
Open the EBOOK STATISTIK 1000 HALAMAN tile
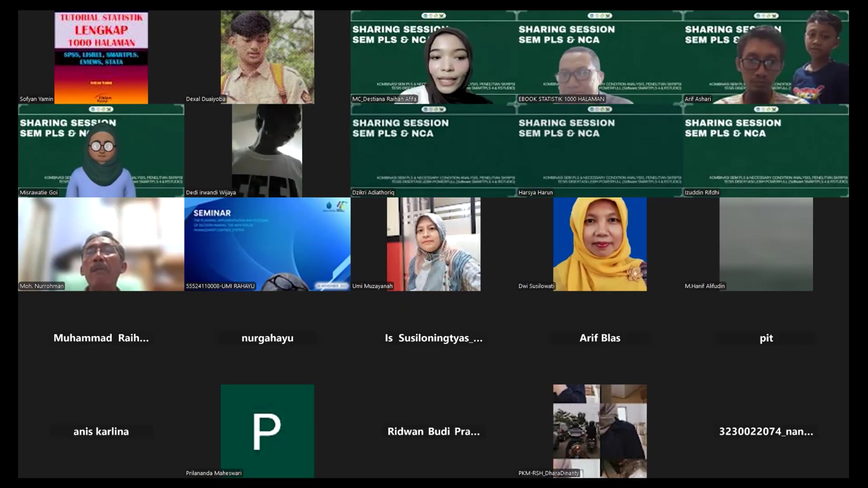[x=599, y=58]
